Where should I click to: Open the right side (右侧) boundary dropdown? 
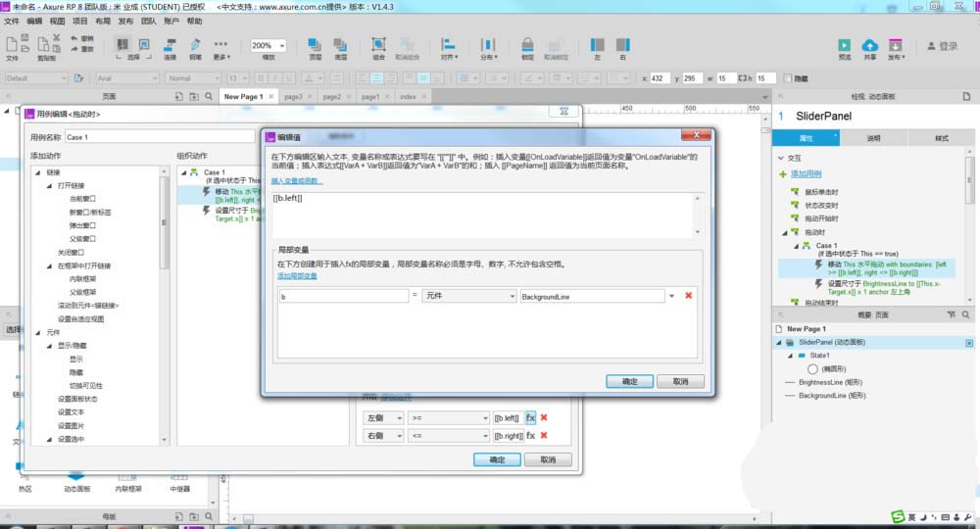pos(383,435)
